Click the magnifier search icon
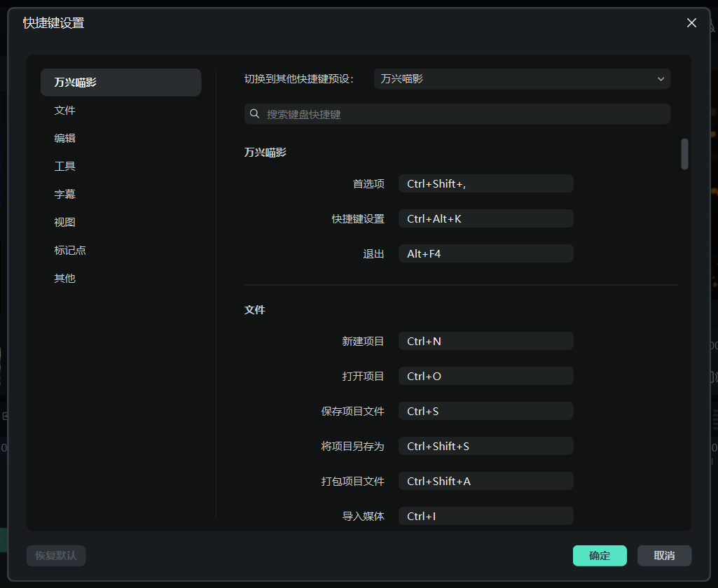Screen dimensions: 718x588 254,113
